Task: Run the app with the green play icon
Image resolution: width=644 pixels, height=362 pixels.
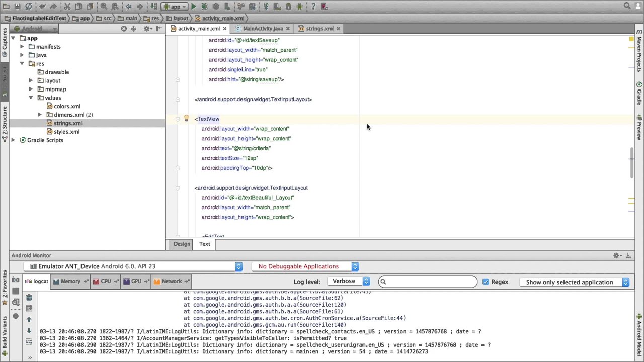Action: (x=194, y=7)
